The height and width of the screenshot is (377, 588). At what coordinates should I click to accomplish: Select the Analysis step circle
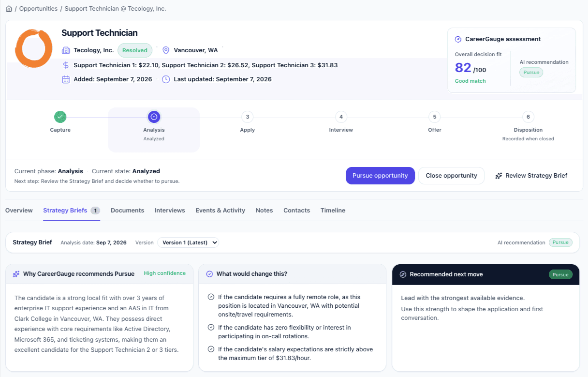coord(154,117)
